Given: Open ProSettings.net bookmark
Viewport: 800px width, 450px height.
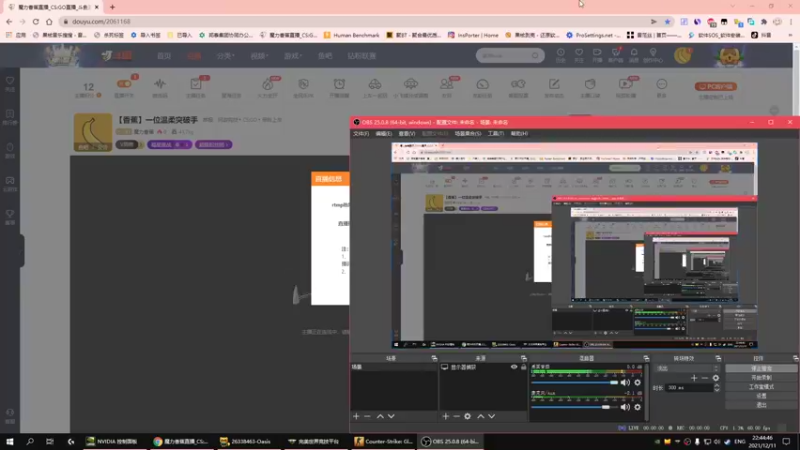Looking at the screenshot, I should tap(593, 35).
